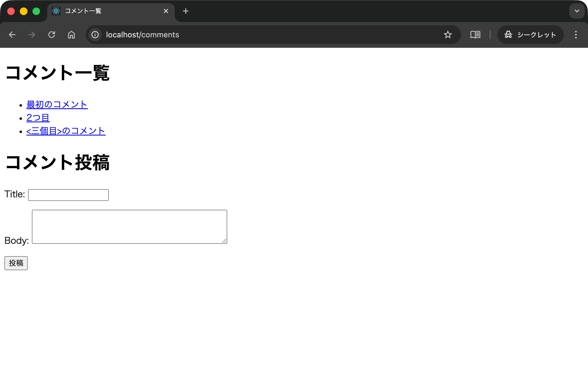The image size is (588, 365).
Task: Open the シークレット profile menu
Action: pos(530,35)
